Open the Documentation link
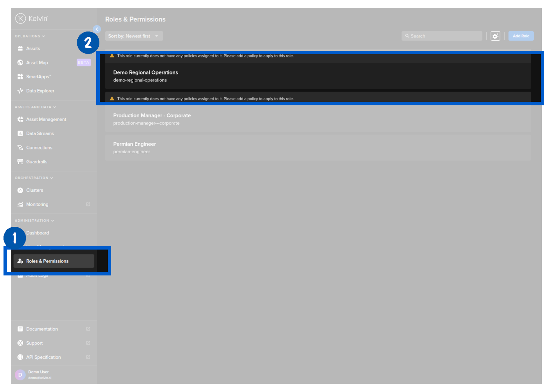Screen dimensions: 553x392 tap(42, 329)
